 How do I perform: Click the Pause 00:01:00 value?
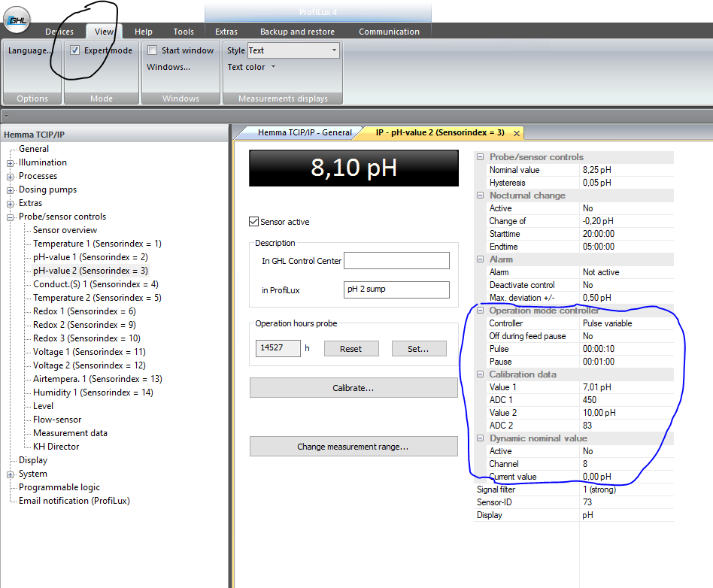pos(627,362)
